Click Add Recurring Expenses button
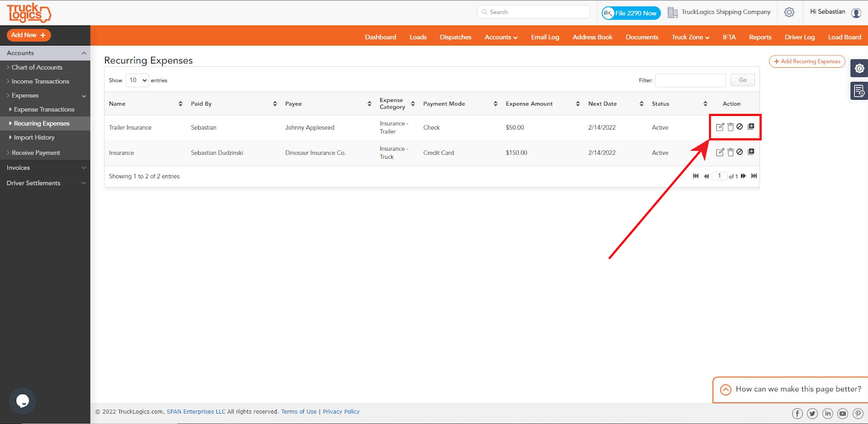The image size is (868, 424). coord(807,61)
